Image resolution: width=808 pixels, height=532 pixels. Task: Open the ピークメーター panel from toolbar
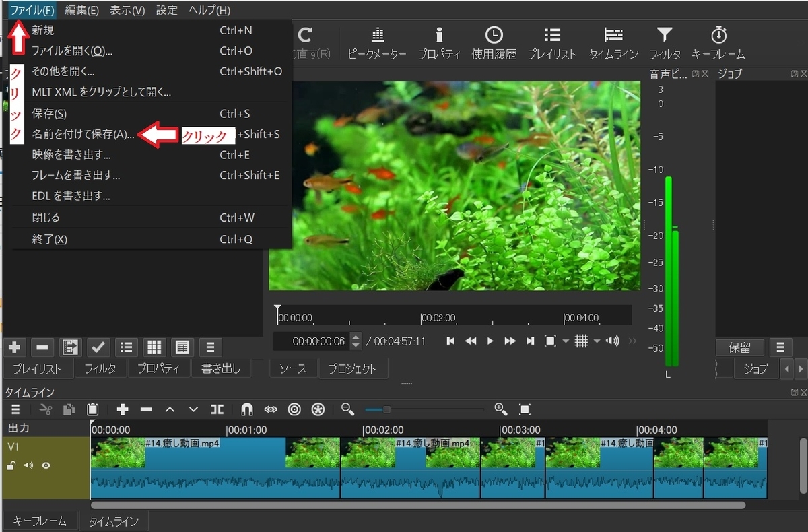[x=377, y=44]
